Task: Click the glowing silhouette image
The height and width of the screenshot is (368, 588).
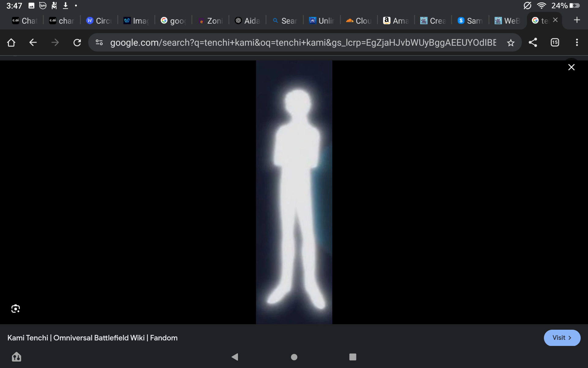Action: [x=294, y=192]
